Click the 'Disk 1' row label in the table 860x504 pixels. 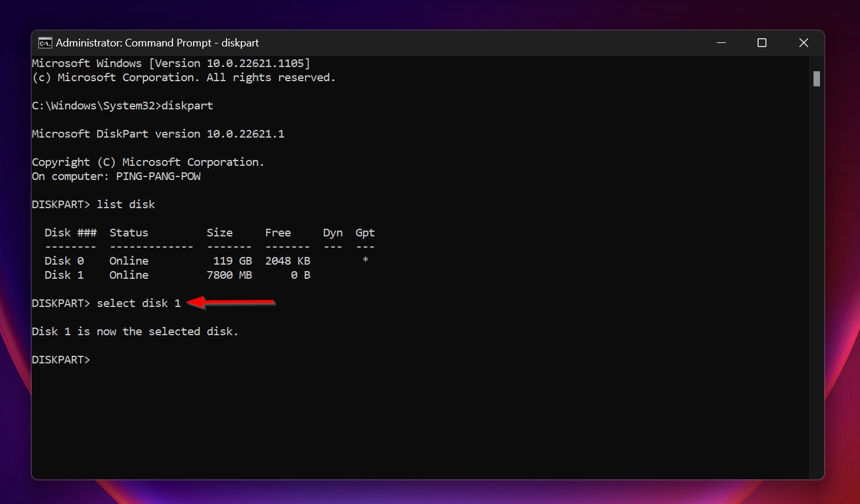pos(64,275)
